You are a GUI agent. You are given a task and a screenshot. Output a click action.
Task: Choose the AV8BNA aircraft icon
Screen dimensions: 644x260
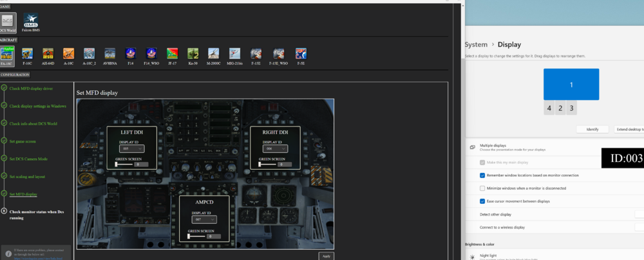click(110, 56)
